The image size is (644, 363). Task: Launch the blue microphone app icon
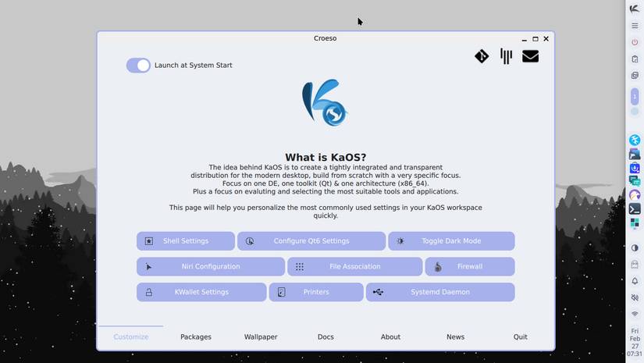(635, 168)
